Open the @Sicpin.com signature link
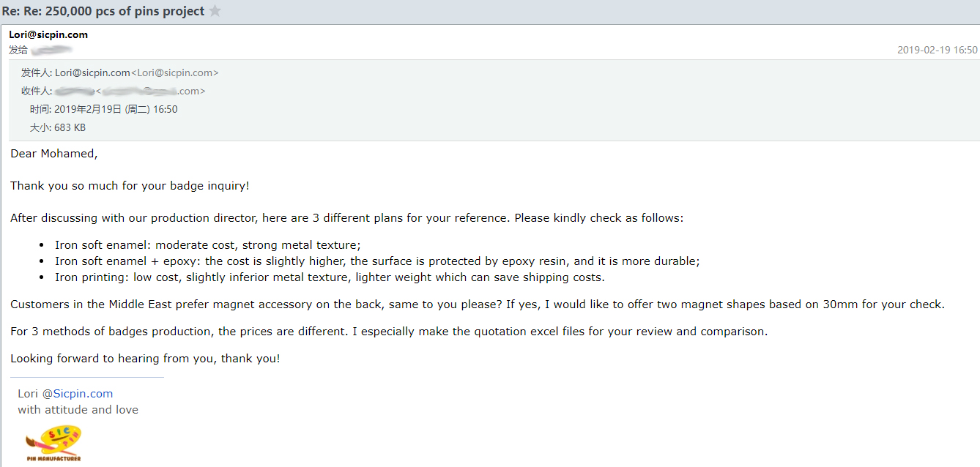This screenshot has width=980, height=467. pos(78,394)
